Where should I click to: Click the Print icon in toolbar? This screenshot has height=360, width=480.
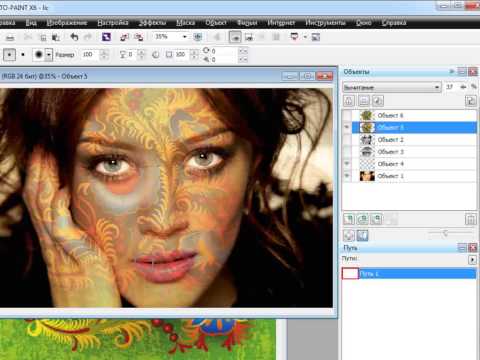pyautogui.click(x=10, y=38)
